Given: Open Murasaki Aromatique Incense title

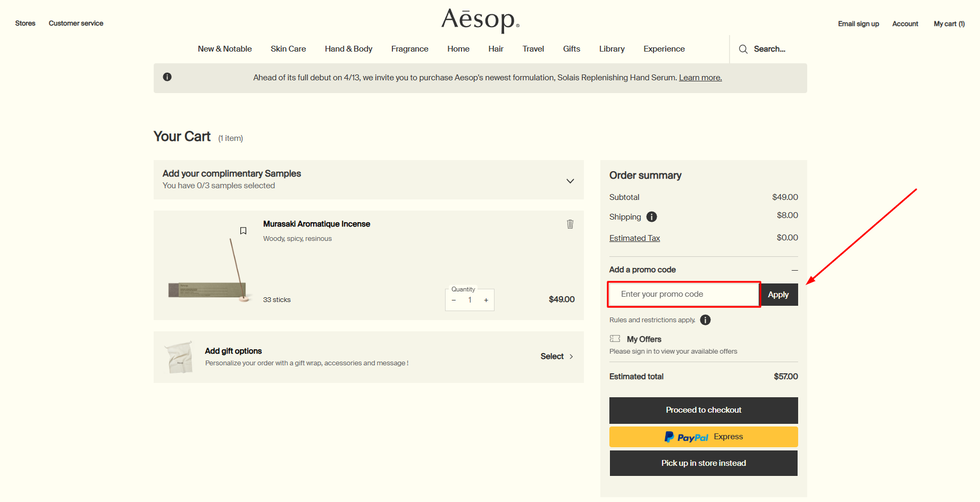Looking at the screenshot, I should point(316,224).
